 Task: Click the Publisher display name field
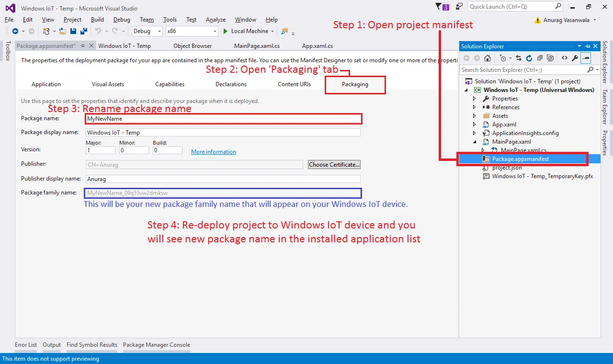[x=223, y=179]
